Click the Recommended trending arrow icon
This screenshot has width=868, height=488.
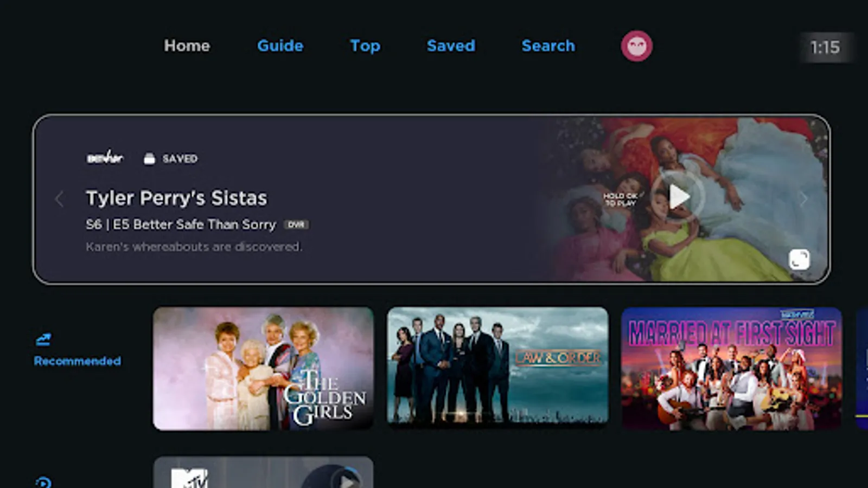point(43,339)
